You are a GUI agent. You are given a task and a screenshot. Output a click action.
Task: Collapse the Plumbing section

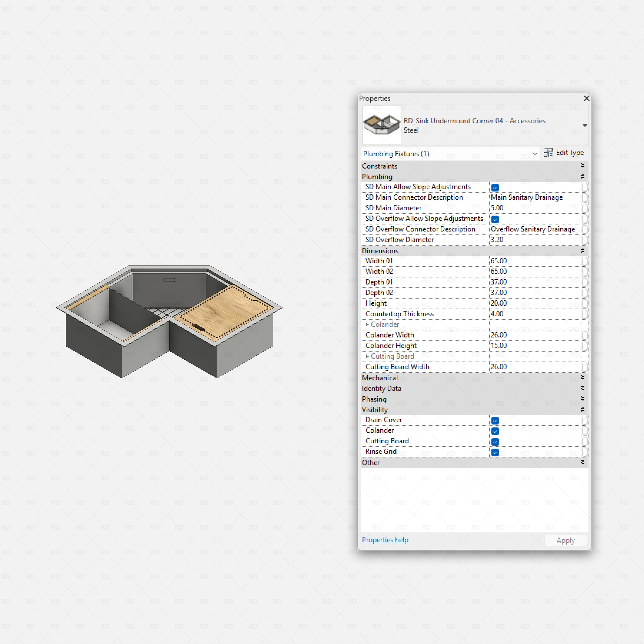point(583,176)
